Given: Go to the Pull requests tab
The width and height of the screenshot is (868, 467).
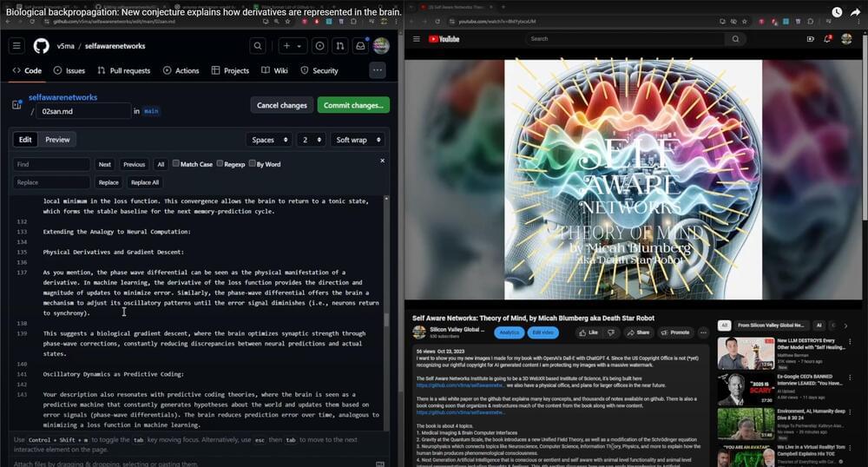Looking at the screenshot, I should (x=123, y=71).
